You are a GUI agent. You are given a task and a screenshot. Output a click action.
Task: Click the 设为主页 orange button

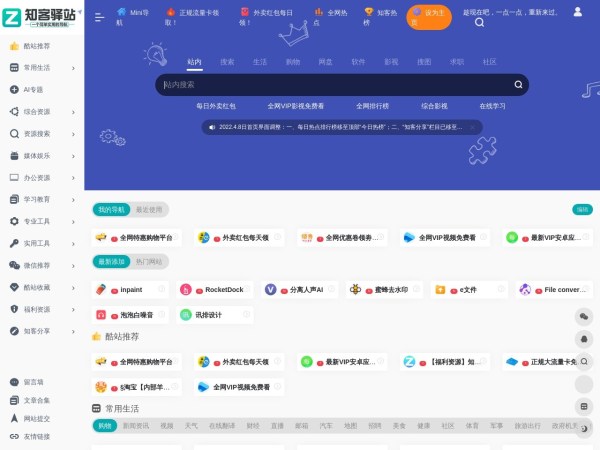click(x=429, y=17)
